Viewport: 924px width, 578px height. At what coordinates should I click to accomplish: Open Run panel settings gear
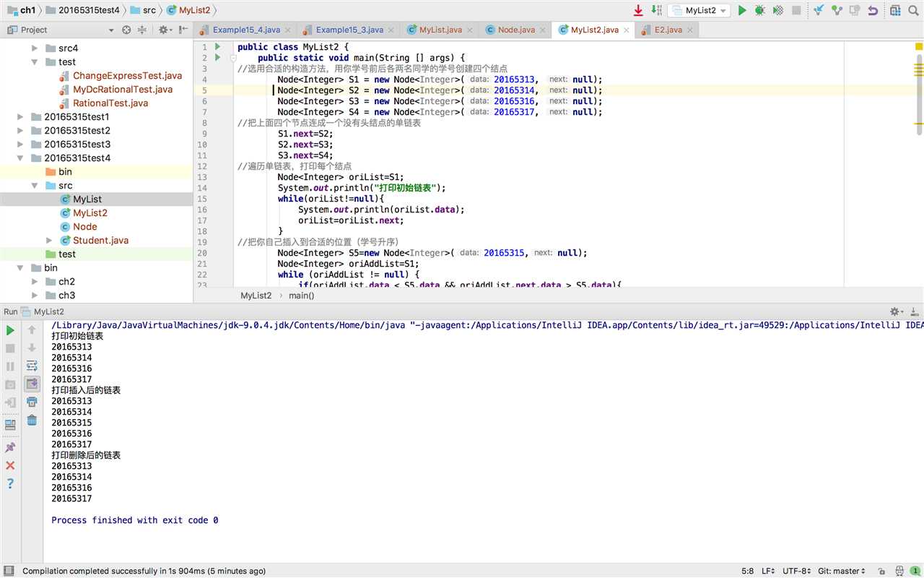tap(896, 311)
